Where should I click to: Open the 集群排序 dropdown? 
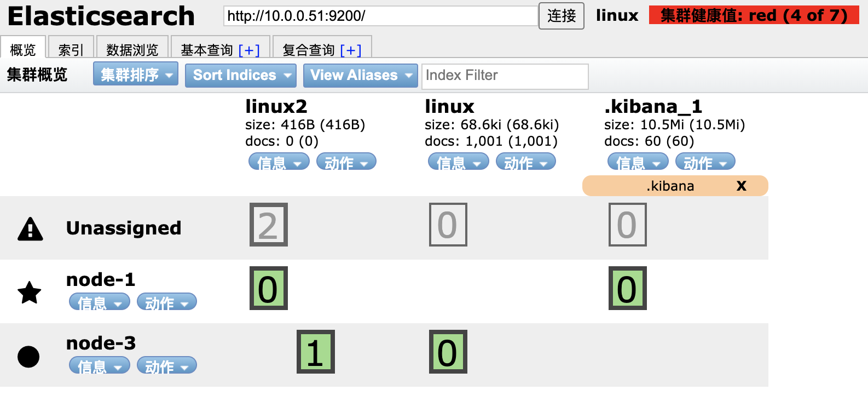click(x=136, y=74)
